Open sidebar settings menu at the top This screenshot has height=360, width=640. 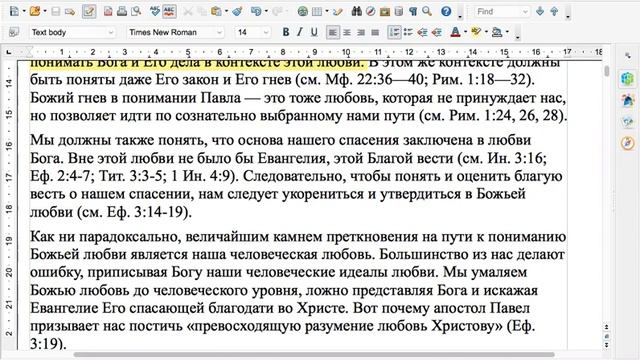pos(628,56)
